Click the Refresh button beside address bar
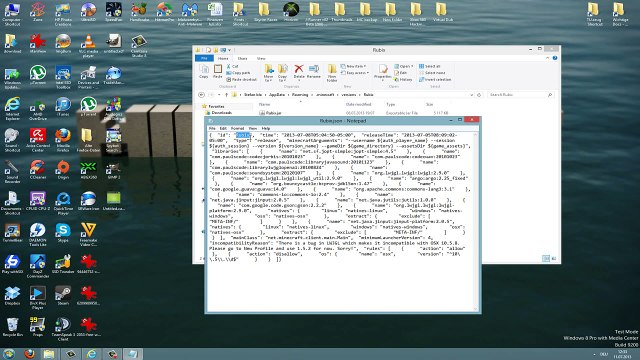640x360 pixels. (x=479, y=95)
